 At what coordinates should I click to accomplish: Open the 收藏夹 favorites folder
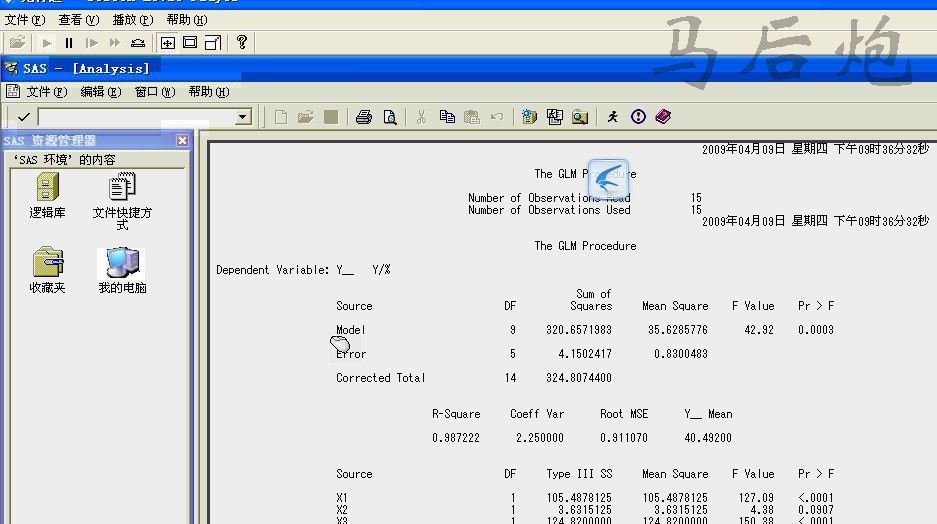(47, 270)
